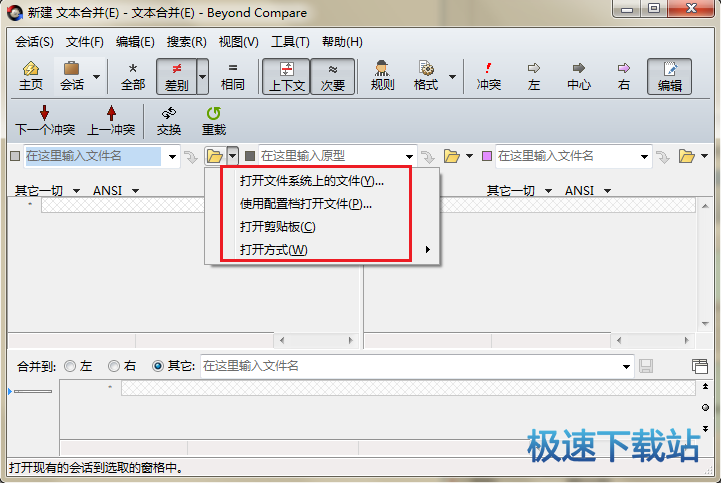Open the 视图(V) menu
The width and height of the screenshot is (721, 483).
click(238, 42)
